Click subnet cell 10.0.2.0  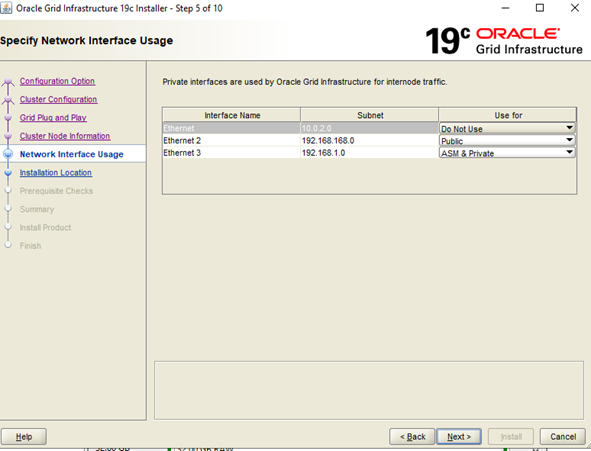369,128
